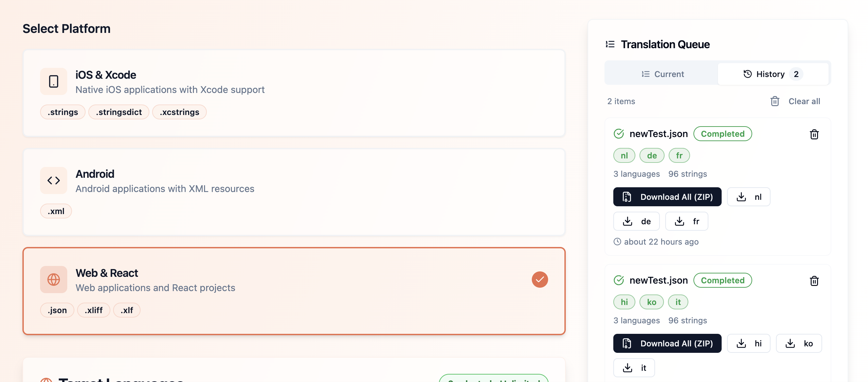This screenshot has height=382, width=868.
Task: Click Clear all in the Translation Queue
Action: point(804,101)
